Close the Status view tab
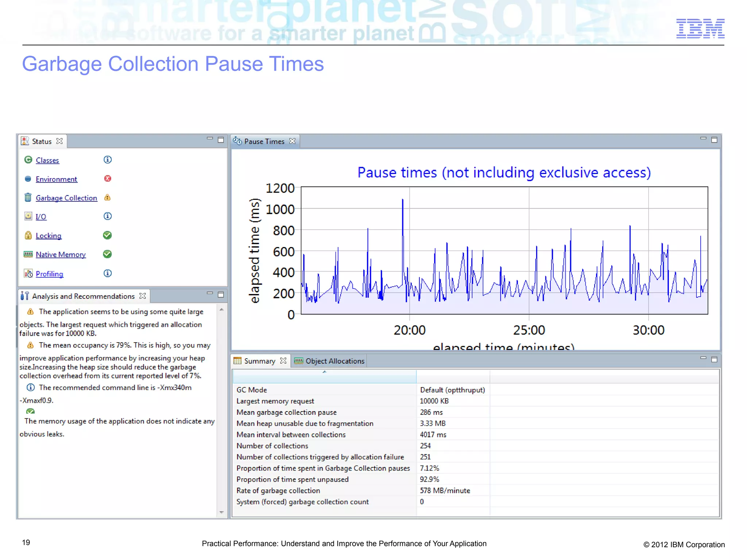Screen dimensions: 747x560 pyautogui.click(x=59, y=141)
